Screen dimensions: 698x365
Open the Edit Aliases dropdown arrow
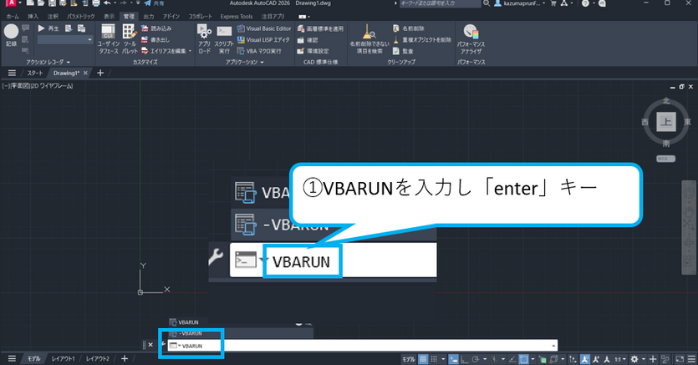click(x=190, y=51)
